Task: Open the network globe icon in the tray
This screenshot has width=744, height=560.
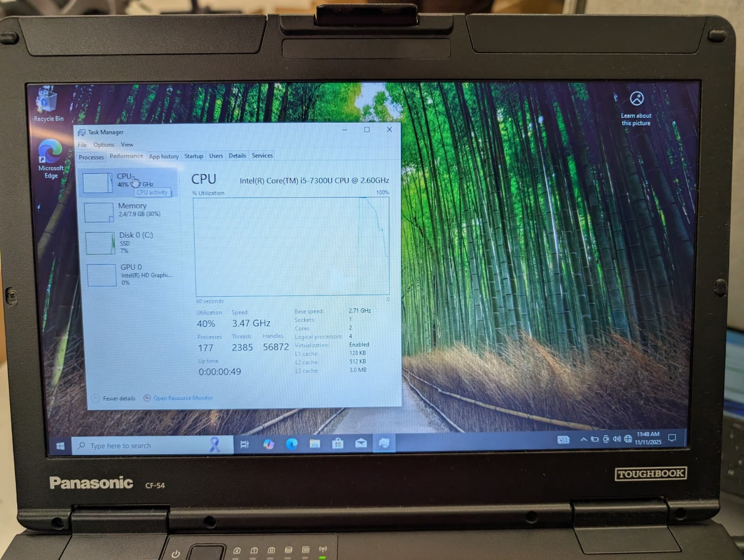Action: [628, 439]
